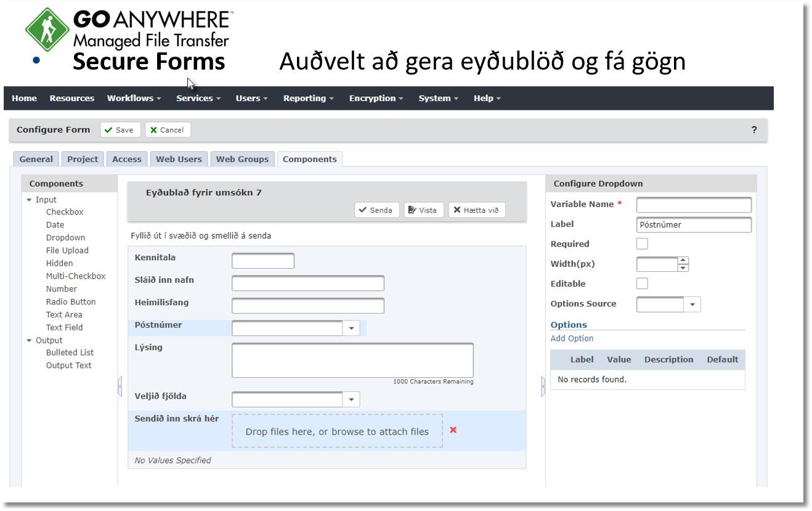Click the drop files upload area
Image resolution: width=812 pixels, height=511 pixels.
tap(337, 431)
